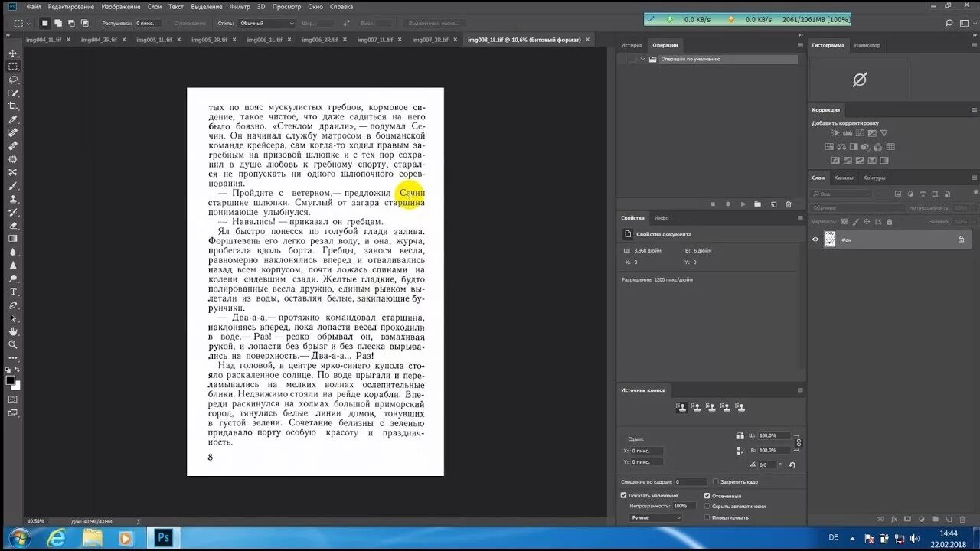Toggle visibility eye of Фон layer
This screenshot has height=551, width=980.
(x=815, y=240)
